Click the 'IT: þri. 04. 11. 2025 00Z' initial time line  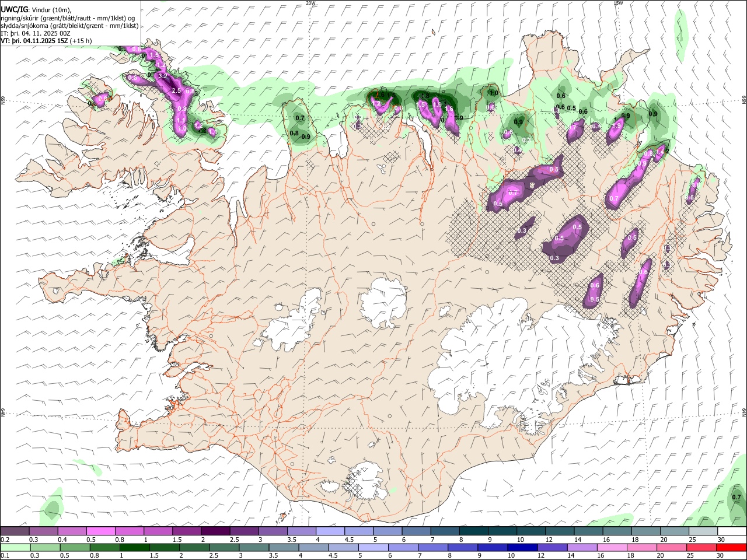[36, 33]
